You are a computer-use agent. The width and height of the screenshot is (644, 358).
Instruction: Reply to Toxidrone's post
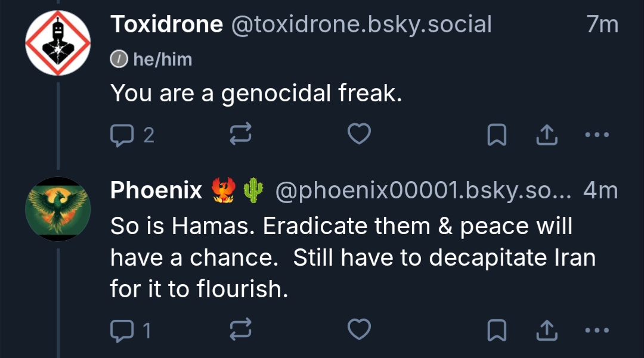click(123, 136)
